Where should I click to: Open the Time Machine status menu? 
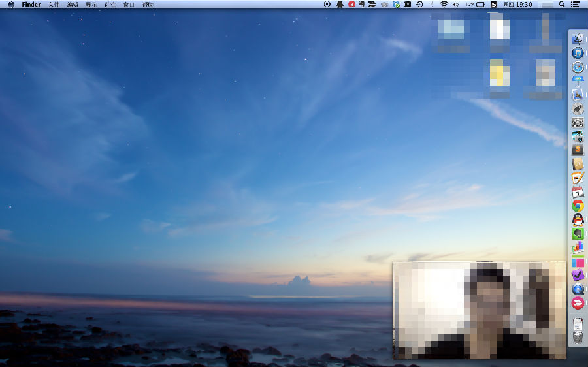coord(419,5)
